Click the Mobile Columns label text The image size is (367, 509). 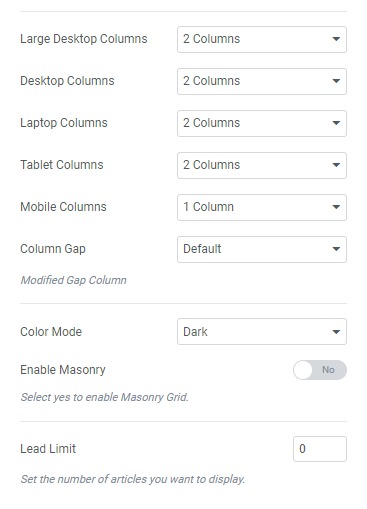coord(63,207)
